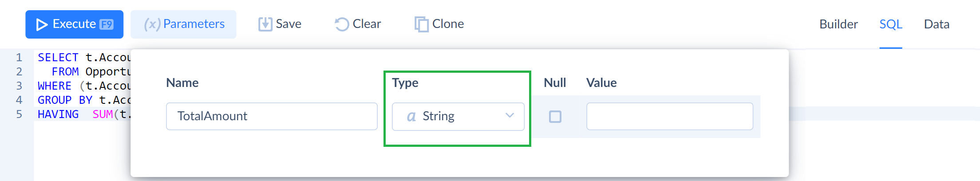Open the Data tab
This screenshot has height=181, width=980.
(937, 24)
